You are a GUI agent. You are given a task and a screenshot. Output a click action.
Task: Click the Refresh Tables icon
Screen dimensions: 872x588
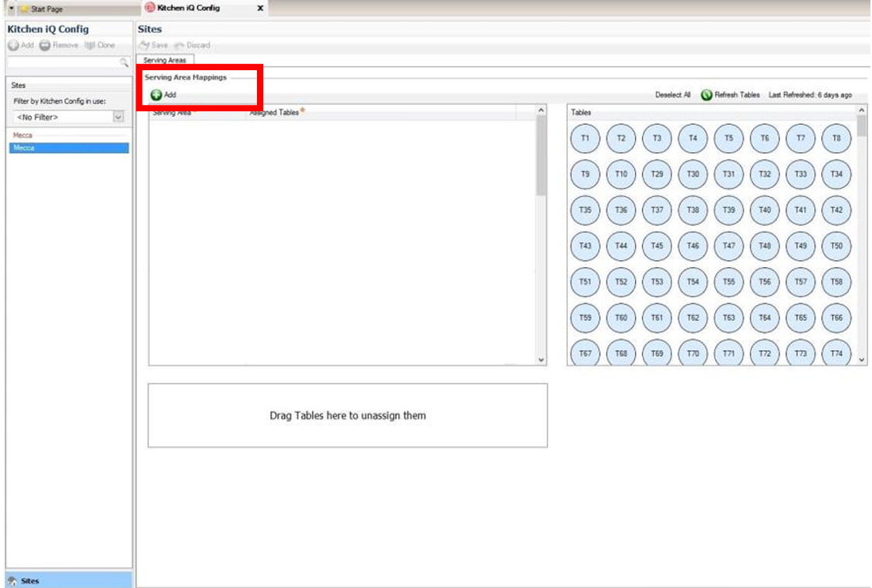click(x=706, y=95)
